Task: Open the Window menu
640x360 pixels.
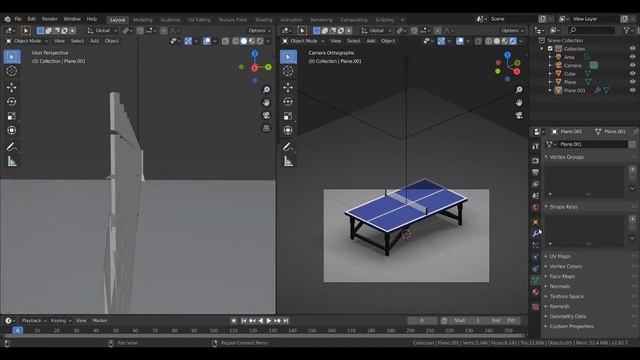Action: [x=72, y=19]
